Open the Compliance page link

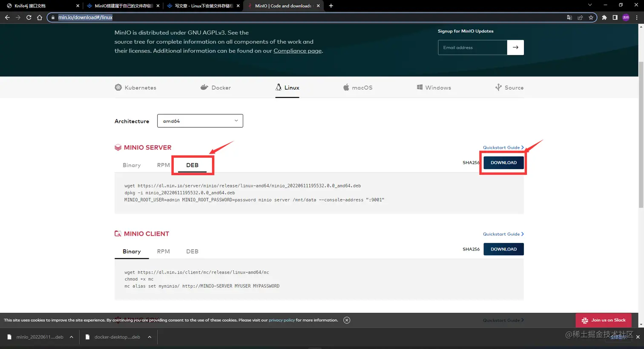[298, 51]
